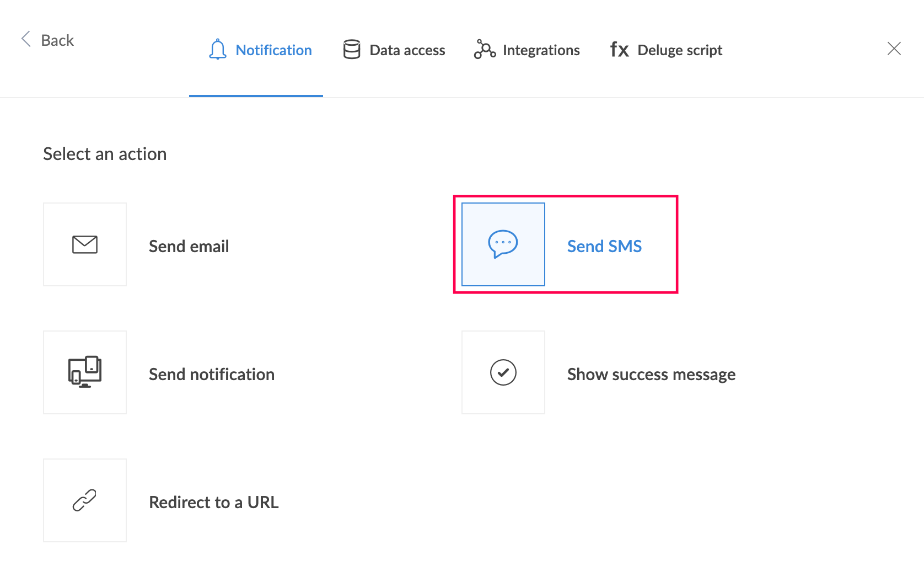Screen dimensions: 924x587
Task: Choose Show success message text
Action: tap(652, 375)
